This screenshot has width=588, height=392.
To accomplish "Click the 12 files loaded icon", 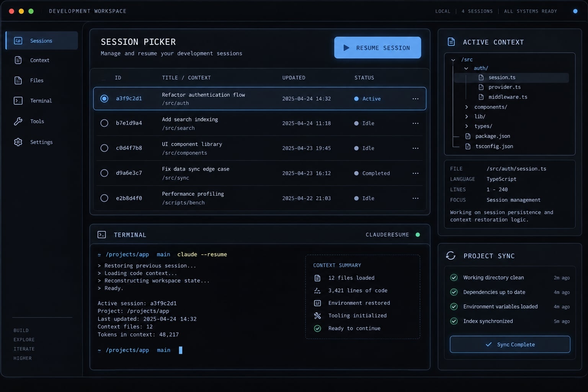I will click(x=317, y=278).
